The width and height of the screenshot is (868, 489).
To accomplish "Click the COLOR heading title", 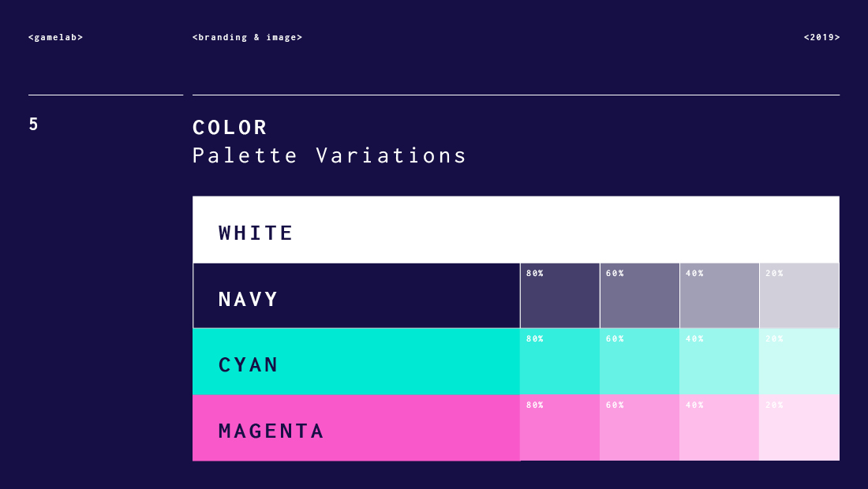I will pos(230,127).
